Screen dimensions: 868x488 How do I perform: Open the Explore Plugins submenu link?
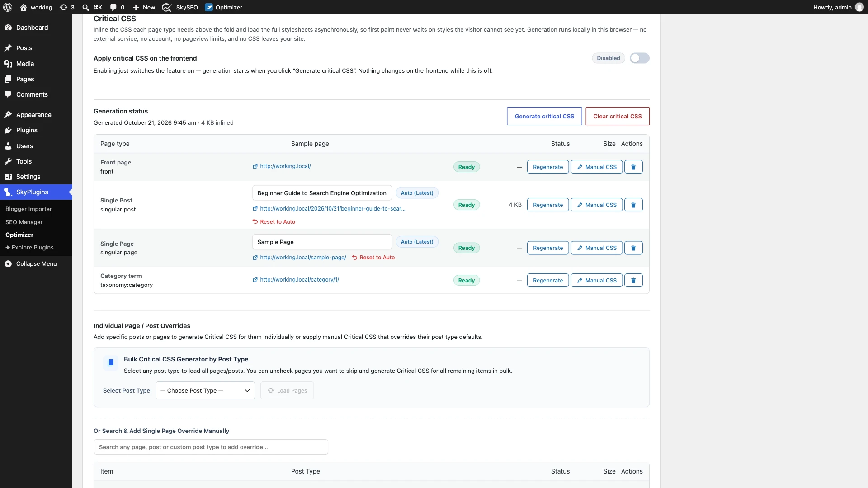tap(29, 248)
